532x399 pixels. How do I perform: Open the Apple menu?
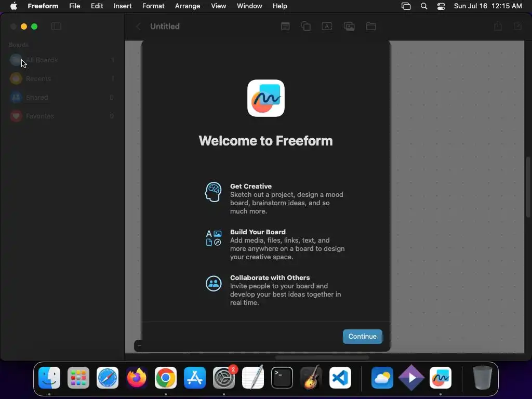click(x=14, y=6)
